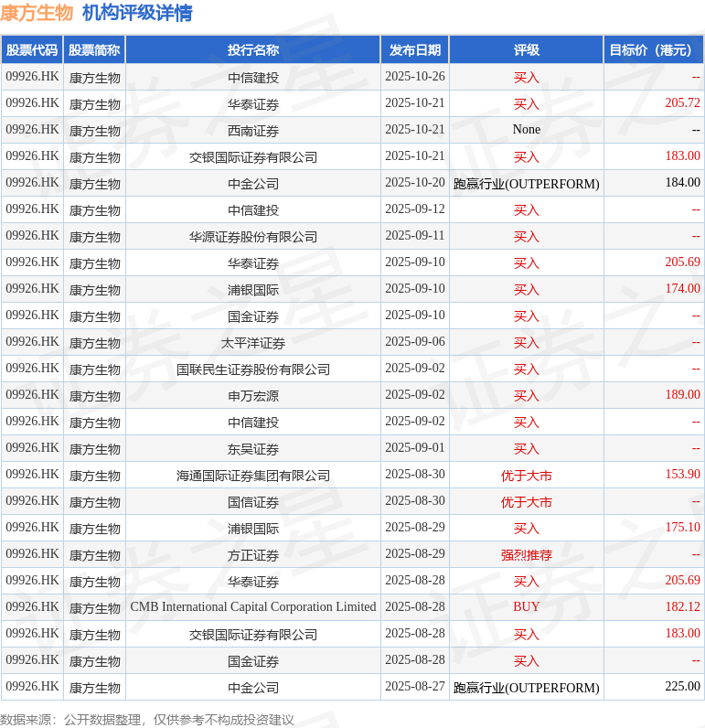Click 优于大市 rating in 国信证券 row
Viewport: 705px width, 728px height.
(527, 501)
